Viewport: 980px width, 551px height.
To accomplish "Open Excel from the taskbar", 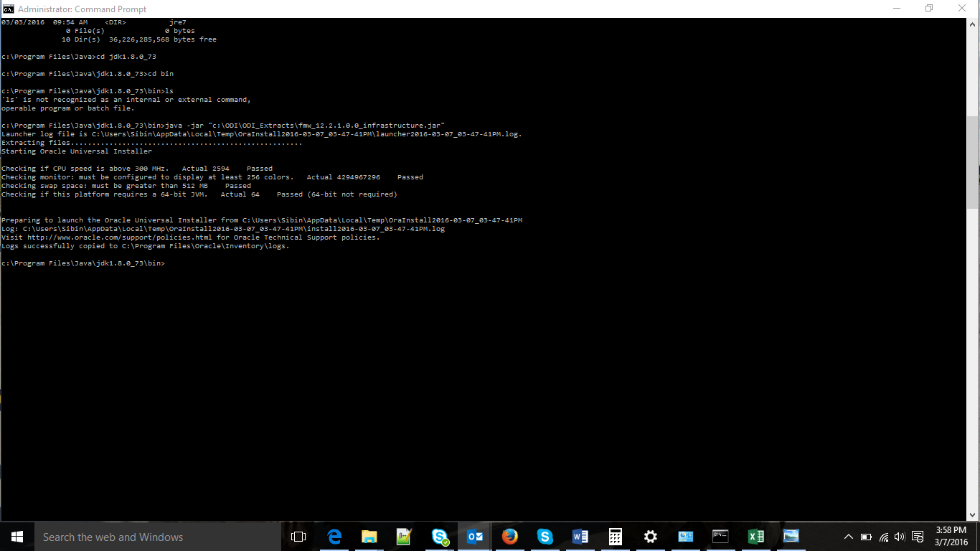I will tap(755, 536).
